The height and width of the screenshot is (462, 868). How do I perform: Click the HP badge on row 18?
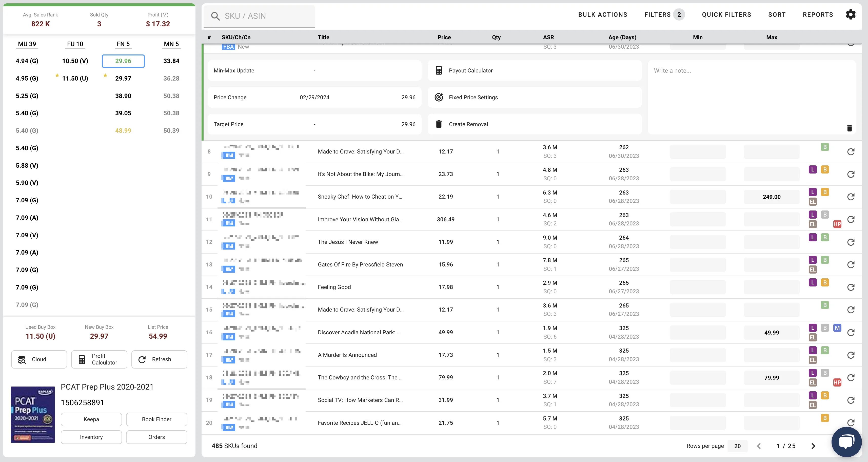(837, 382)
